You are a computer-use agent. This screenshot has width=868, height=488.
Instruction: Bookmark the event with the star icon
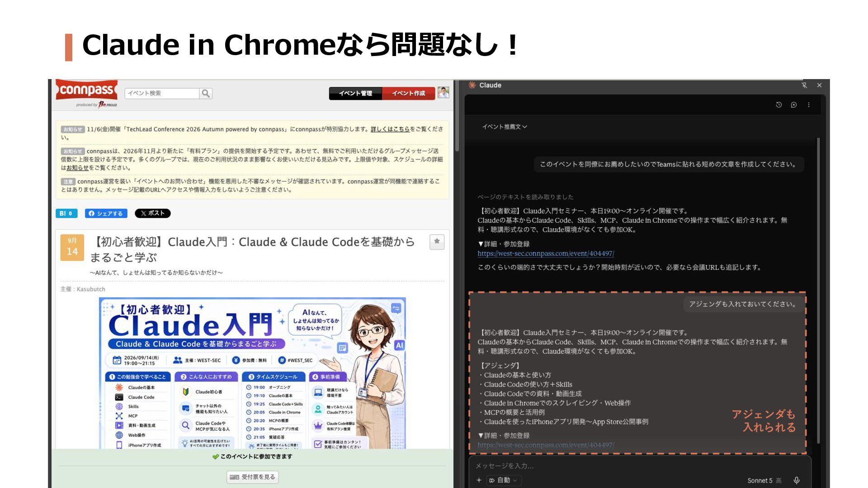(x=437, y=242)
